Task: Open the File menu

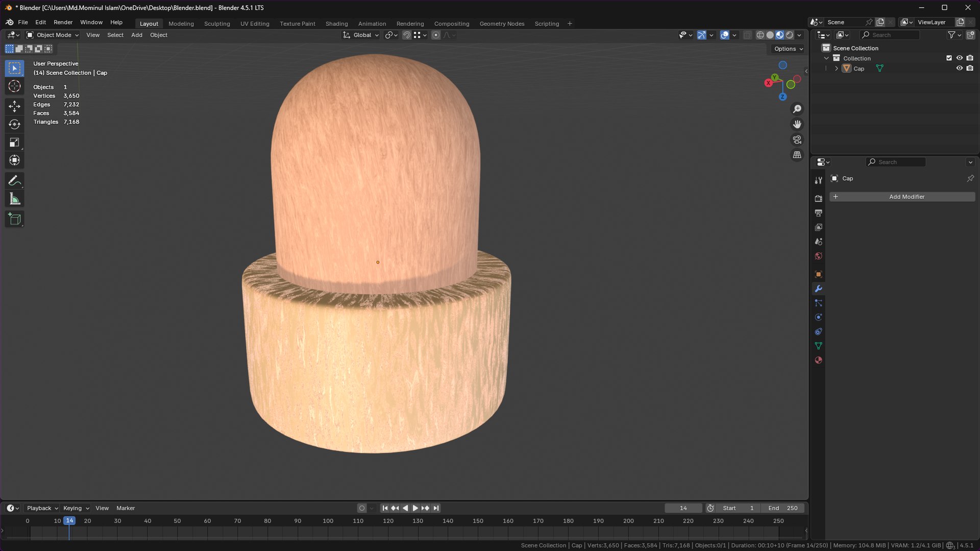Action: [x=23, y=22]
